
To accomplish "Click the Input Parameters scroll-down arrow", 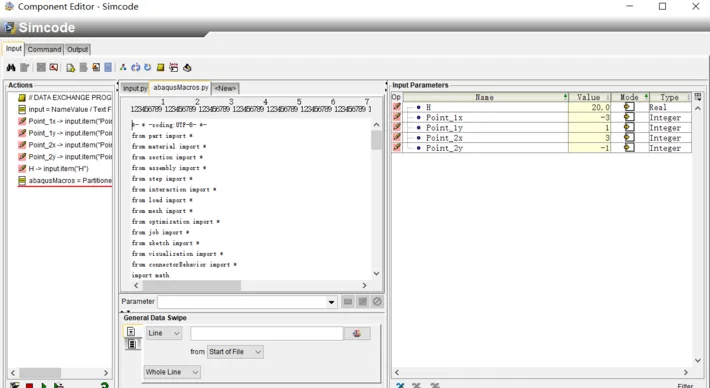I will 698,360.
